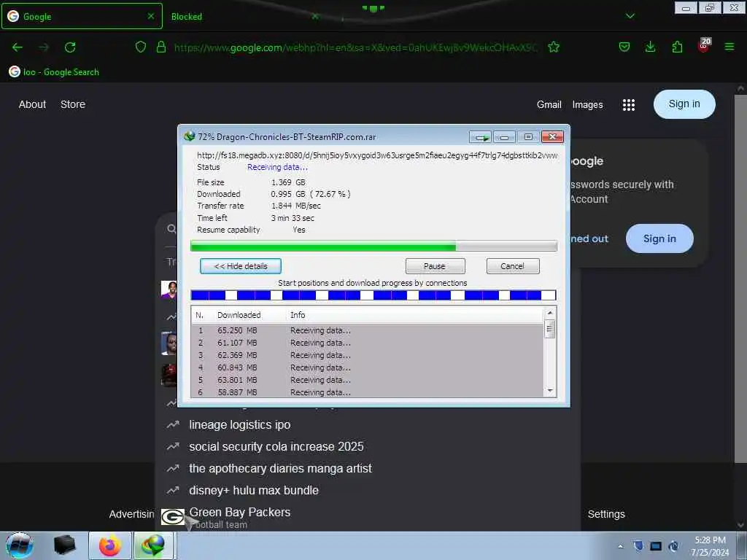Open the black box taskbar application
The height and width of the screenshot is (560, 747).
coord(64,545)
